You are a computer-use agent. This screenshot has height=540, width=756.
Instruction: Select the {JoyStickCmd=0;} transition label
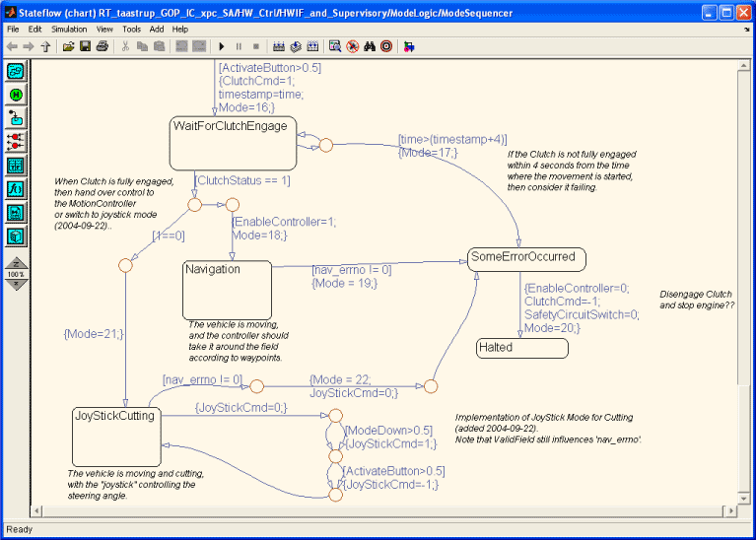(x=241, y=408)
